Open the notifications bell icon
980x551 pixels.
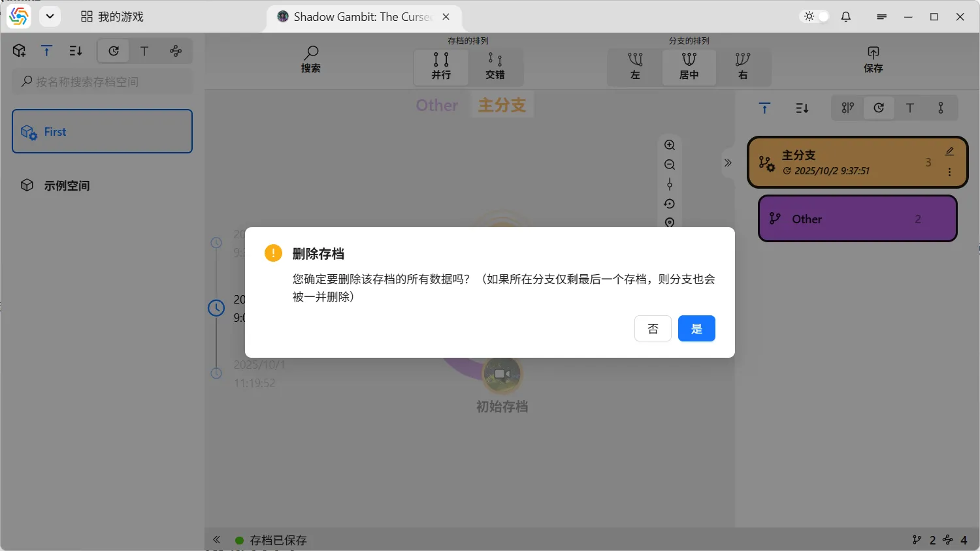tap(846, 17)
